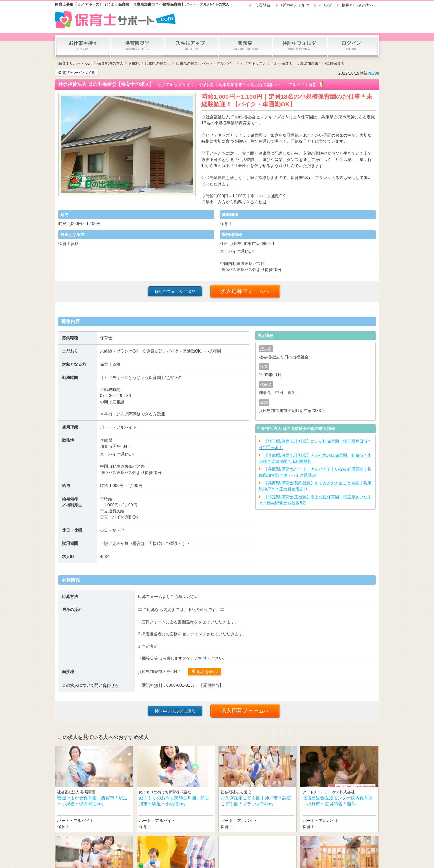The height and width of the screenshot is (868, 434).
Task: Click breadcrumb 保育施設の求人
Action: (110, 63)
